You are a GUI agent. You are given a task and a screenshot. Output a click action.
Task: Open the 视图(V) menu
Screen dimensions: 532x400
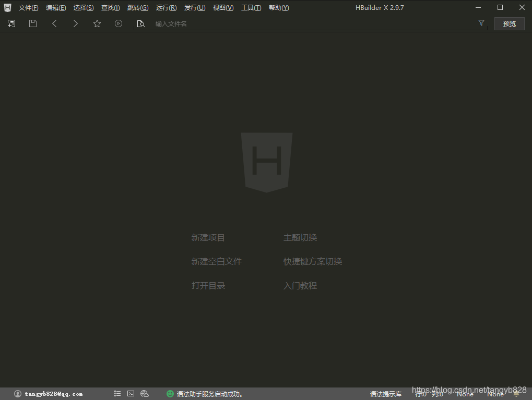coord(223,7)
